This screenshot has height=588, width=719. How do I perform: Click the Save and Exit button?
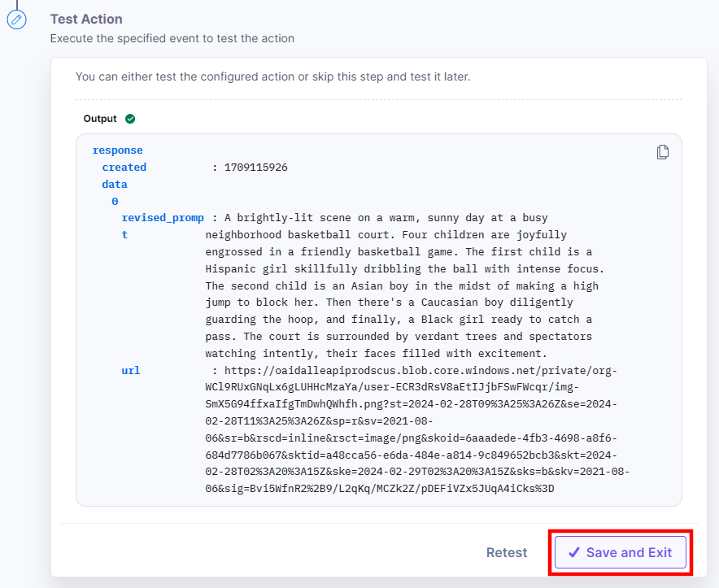tap(620, 552)
